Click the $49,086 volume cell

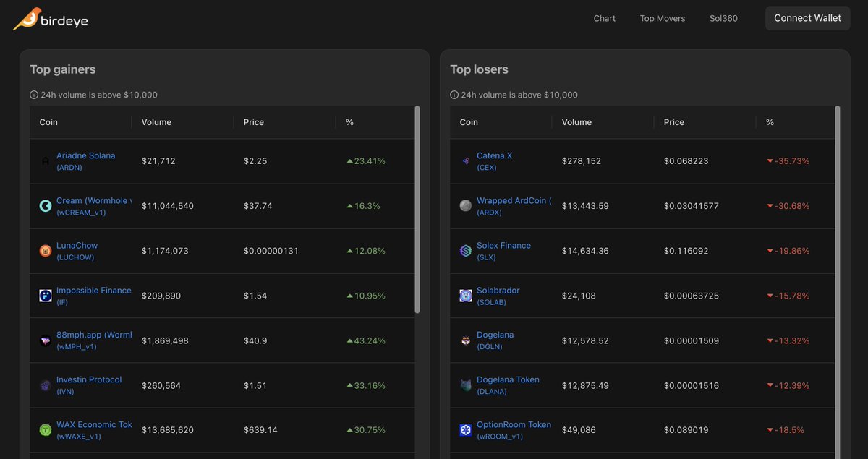click(x=579, y=430)
